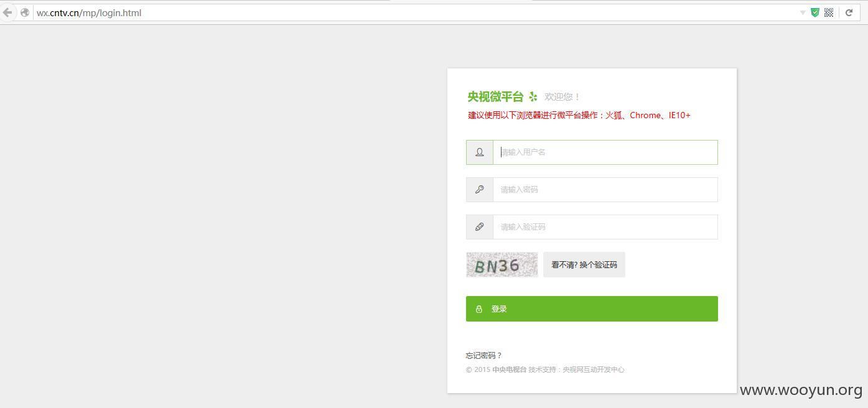This screenshot has height=408, width=868.
Task: Open the 忘记密码？ link
Action: 484,356
